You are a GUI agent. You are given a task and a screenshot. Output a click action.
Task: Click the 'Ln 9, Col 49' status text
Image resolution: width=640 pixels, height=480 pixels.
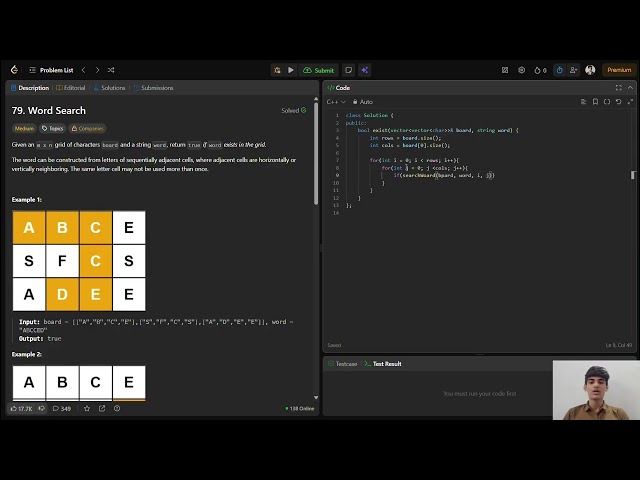click(618, 345)
